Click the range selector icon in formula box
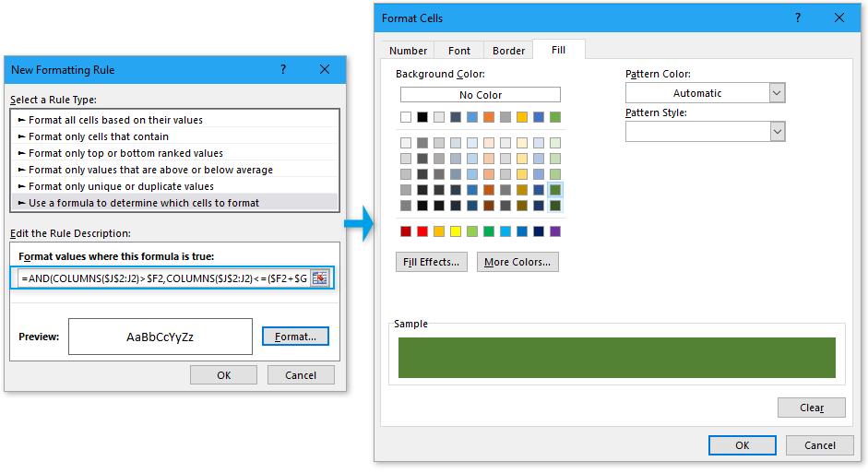 click(320, 278)
